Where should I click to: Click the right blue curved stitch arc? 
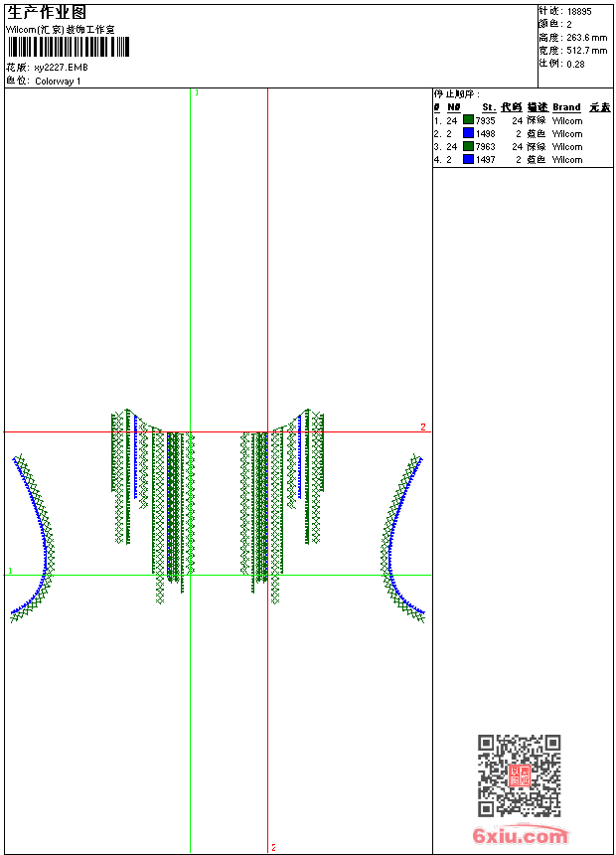coord(394,527)
